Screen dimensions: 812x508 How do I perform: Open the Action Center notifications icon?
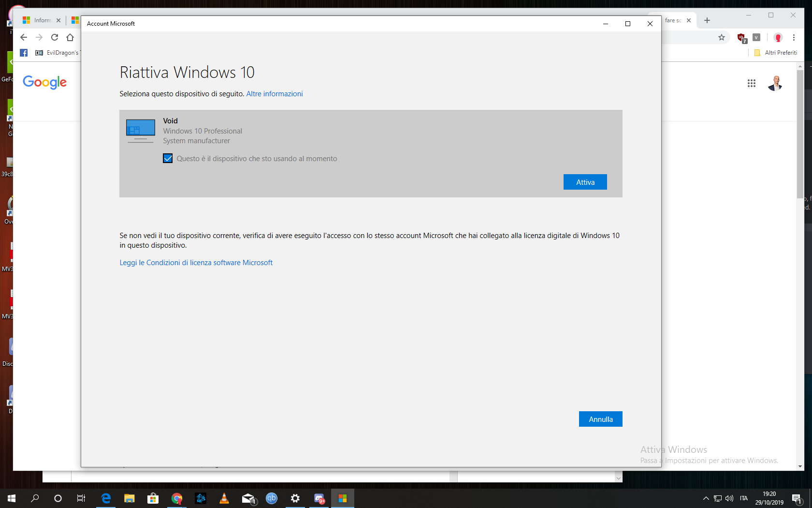tap(797, 498)
